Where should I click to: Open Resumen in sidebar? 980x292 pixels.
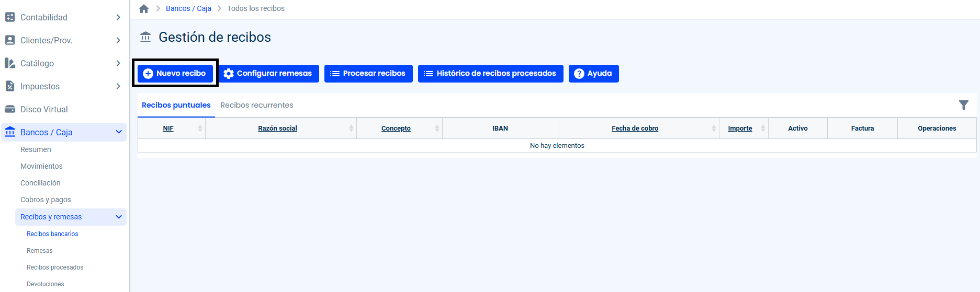[36, 149]
